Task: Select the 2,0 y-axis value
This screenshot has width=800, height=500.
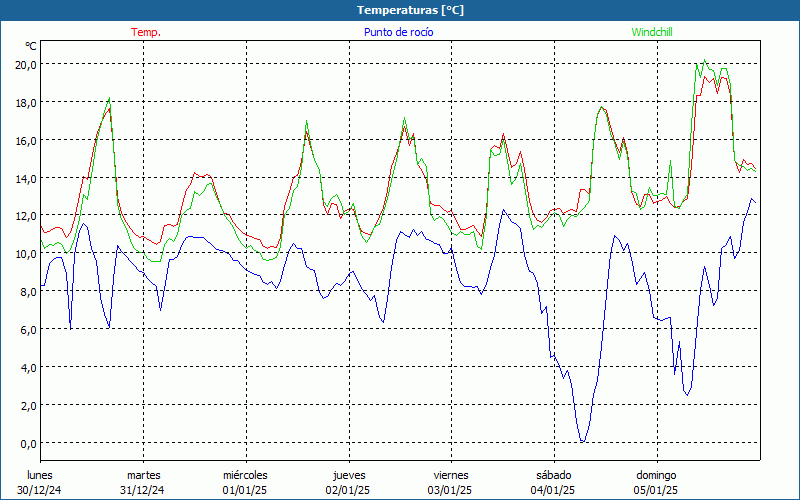Action: (30, 406)
